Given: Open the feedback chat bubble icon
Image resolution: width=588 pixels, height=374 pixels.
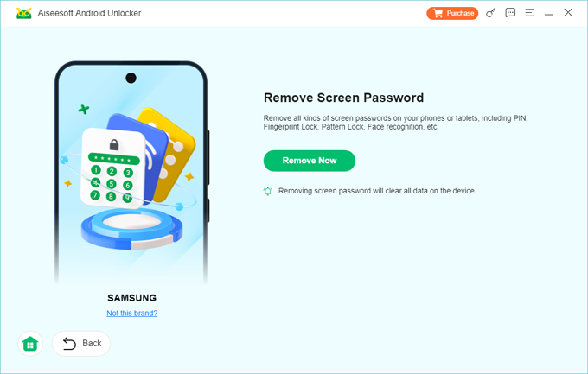Looking at the screenshot, I should [510, 13].
